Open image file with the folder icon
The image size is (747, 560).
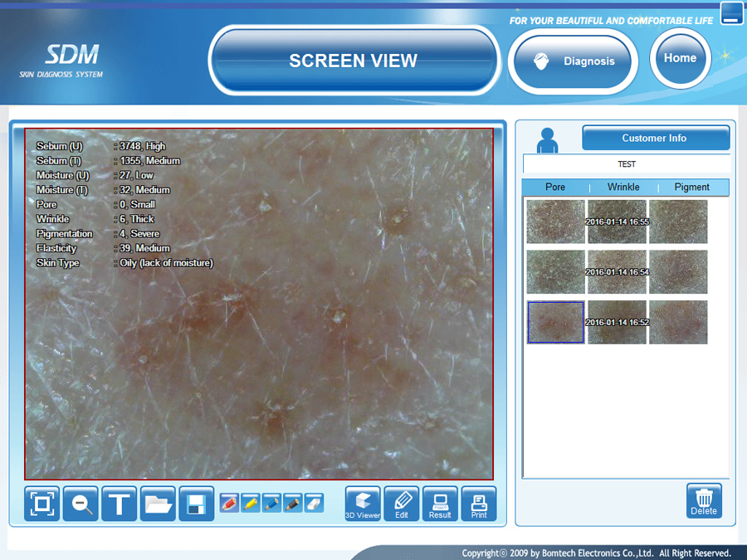click(158, 504)
